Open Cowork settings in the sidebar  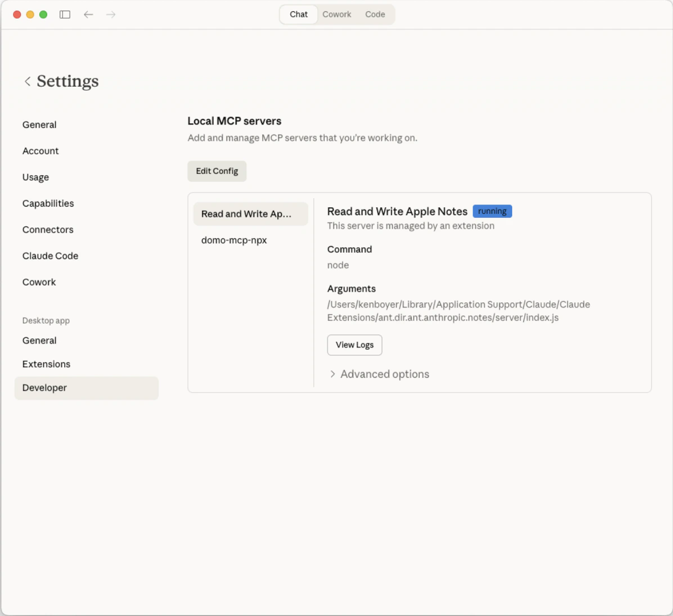[x=39, y=282]
